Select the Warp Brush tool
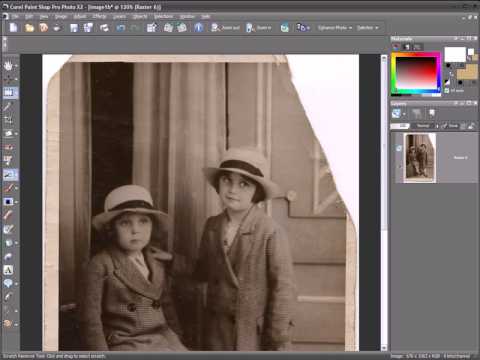 [x=8, y=310]
